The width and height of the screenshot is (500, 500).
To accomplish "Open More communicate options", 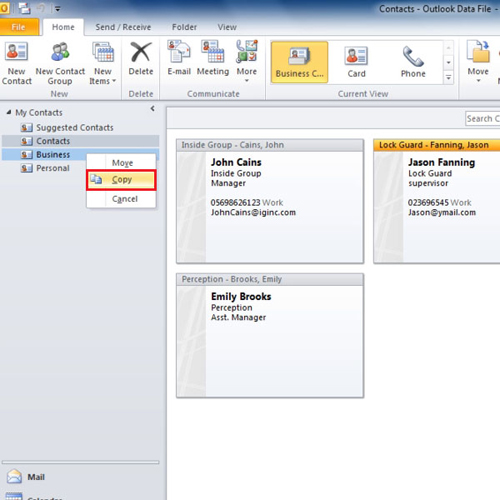I will (247, 62).
